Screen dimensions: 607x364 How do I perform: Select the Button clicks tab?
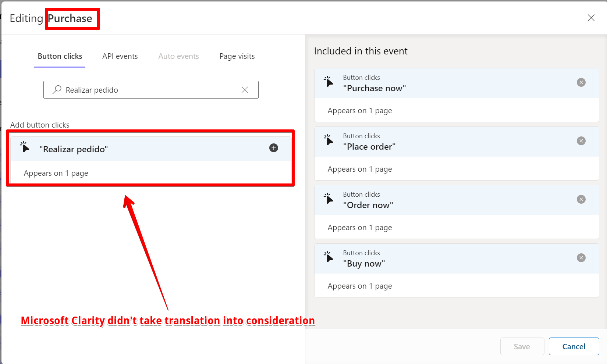tap(60, 56)
